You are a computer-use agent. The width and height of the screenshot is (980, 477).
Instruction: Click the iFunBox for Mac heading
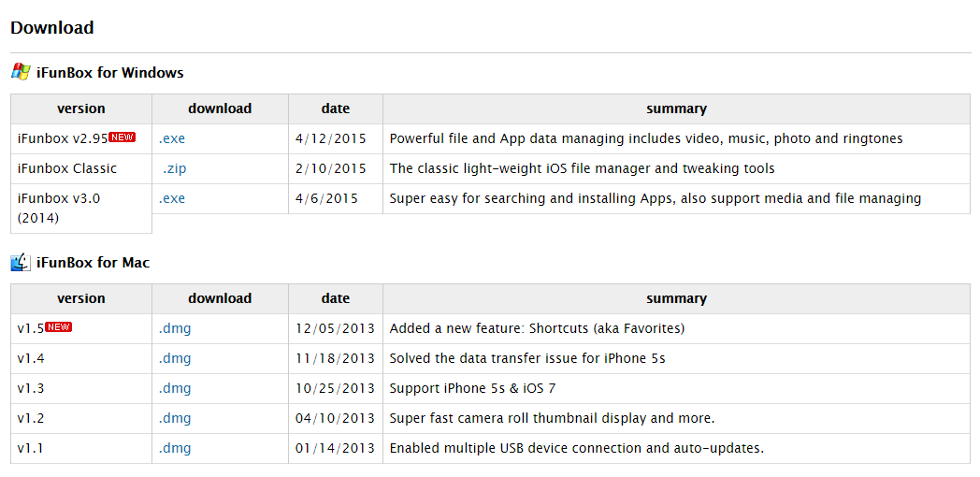click(93, 263)
